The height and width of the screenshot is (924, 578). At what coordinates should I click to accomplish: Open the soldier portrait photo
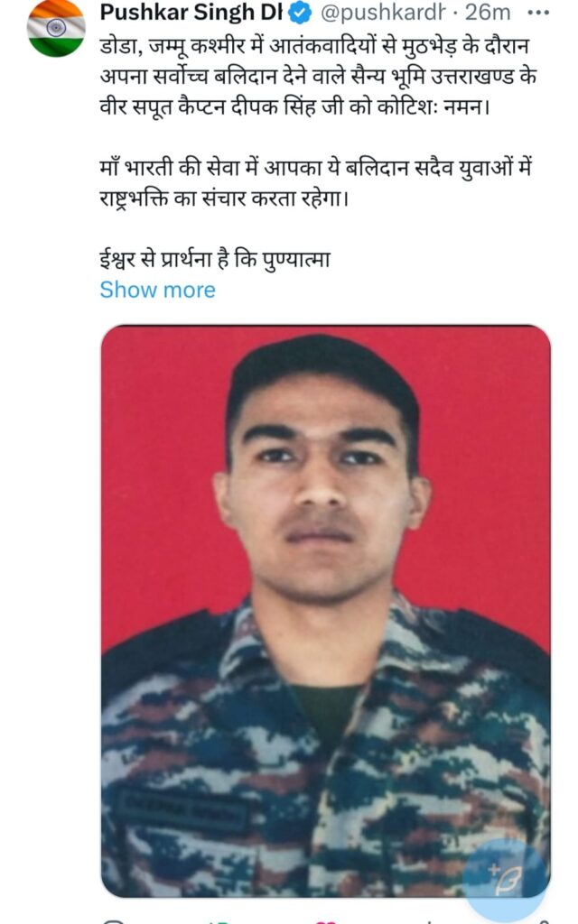[x=325, y=611]
